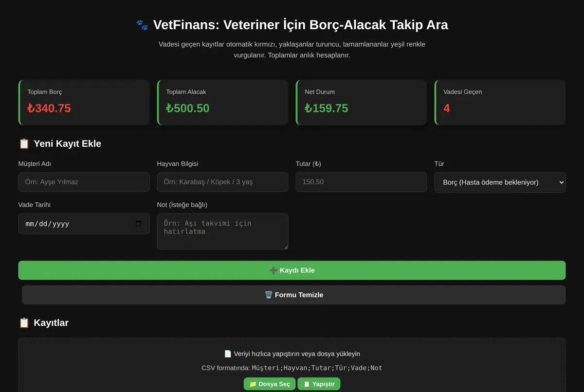Click the ₺159.75 net status value
This screenshot has height=392, width=584.
pos(327,108)
